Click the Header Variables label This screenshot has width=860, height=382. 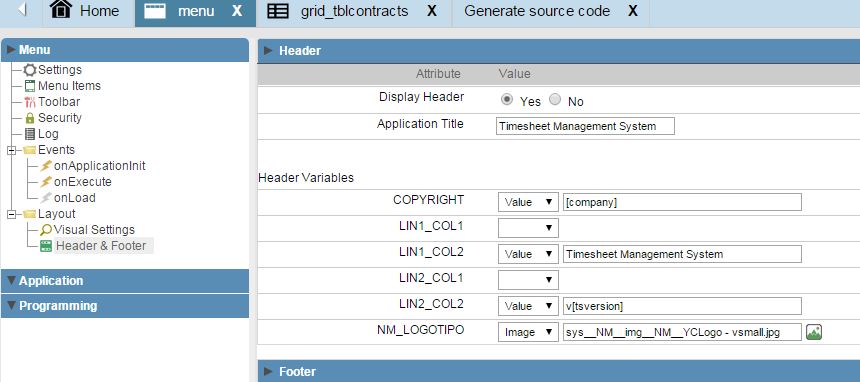pyautogui.click(x=306, y=178)
